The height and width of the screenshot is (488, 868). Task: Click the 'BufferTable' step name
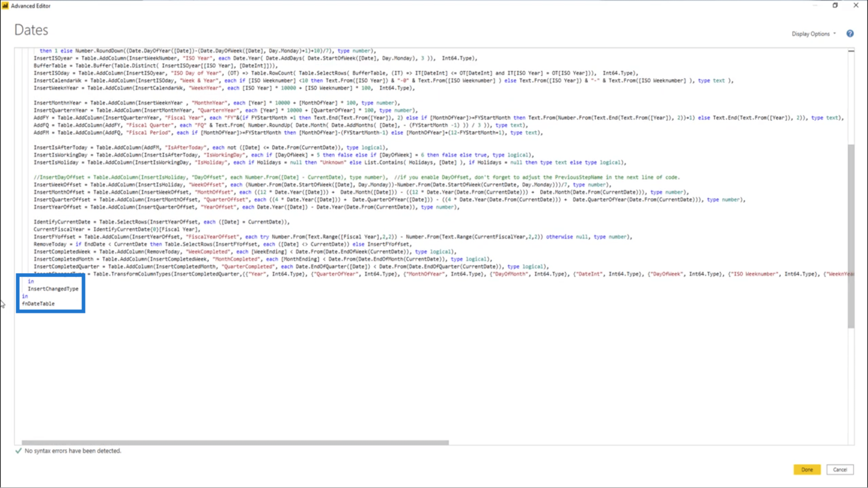(50, 66)
